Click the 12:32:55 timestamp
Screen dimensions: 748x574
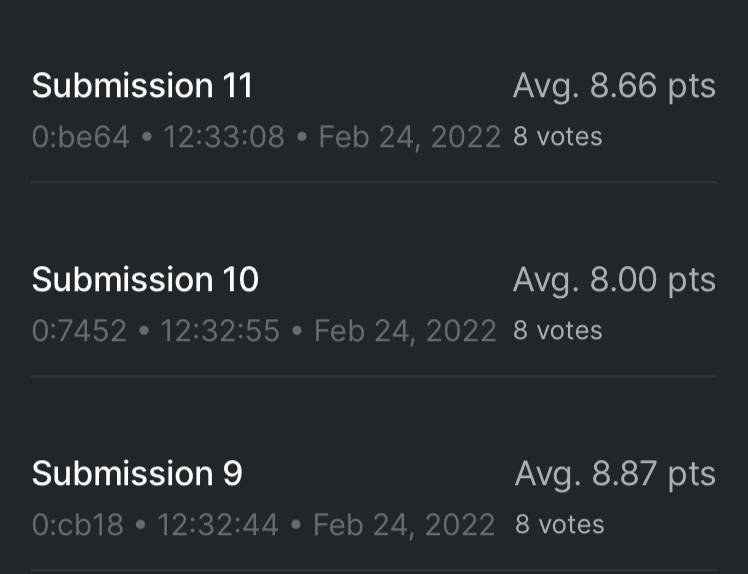pos(220,331)
